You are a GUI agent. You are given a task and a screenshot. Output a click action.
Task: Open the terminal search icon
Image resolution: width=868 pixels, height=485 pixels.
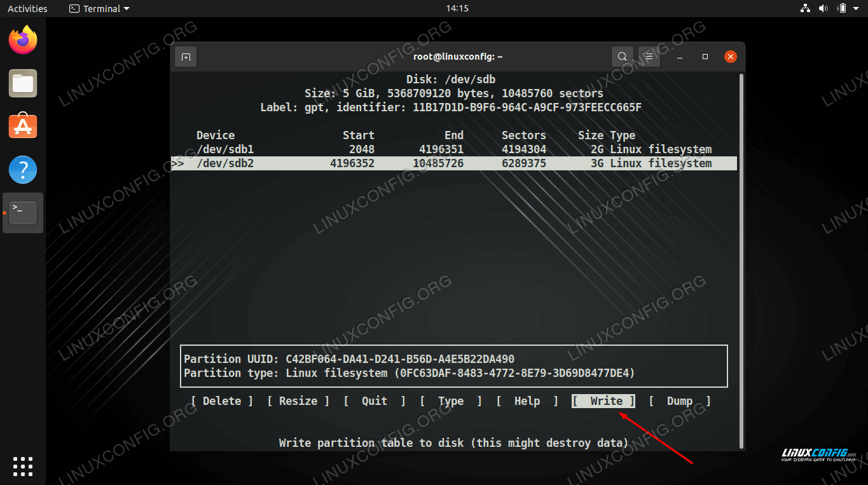[622, 57]
